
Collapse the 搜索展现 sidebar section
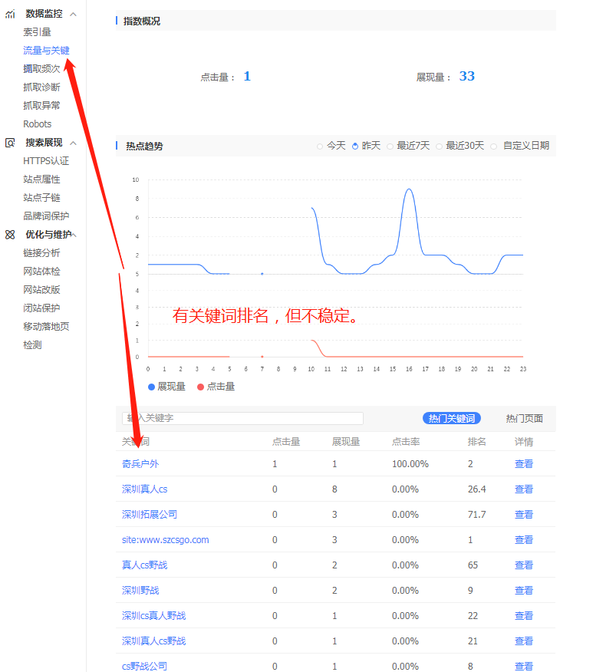pos(74,143)
